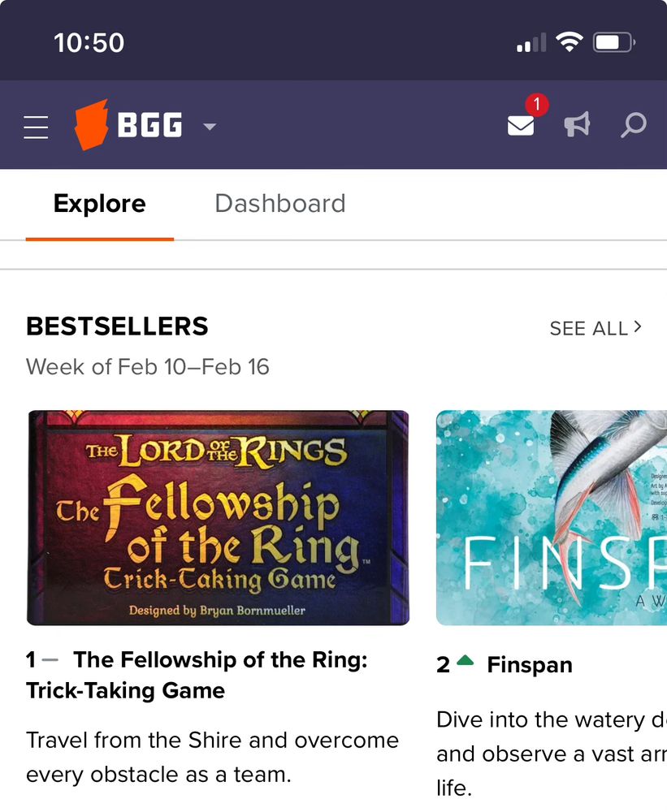The width and height of the screenshot is (667, 812).
Task: Tap the battery indicator in the status bar
Action: [613, 41]
